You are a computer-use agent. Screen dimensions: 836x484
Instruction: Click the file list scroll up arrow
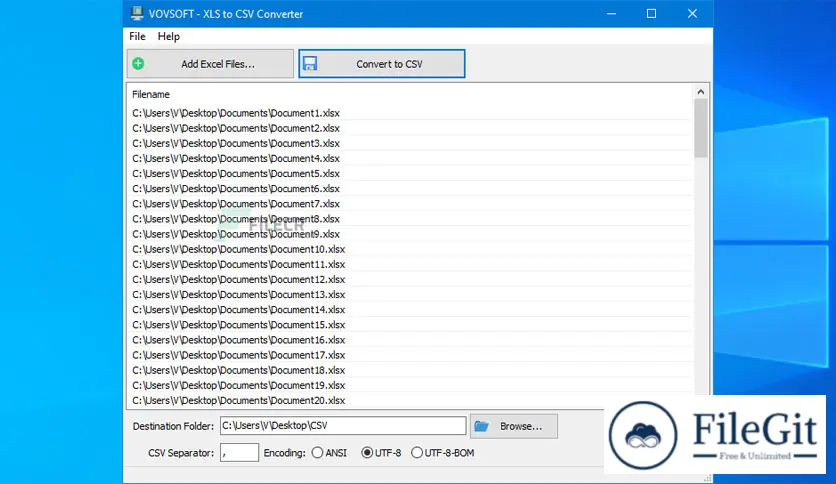click(701, 92)
